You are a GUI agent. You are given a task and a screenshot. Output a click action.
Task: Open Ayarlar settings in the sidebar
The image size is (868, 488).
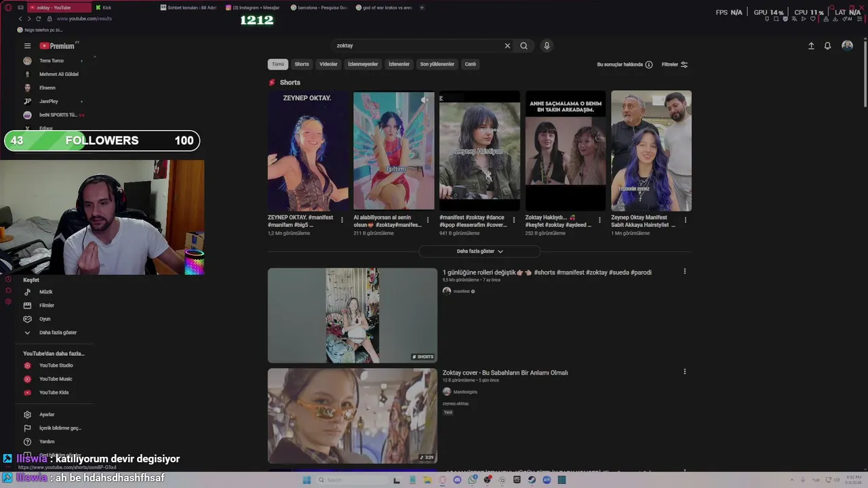(x=47, y=415)
